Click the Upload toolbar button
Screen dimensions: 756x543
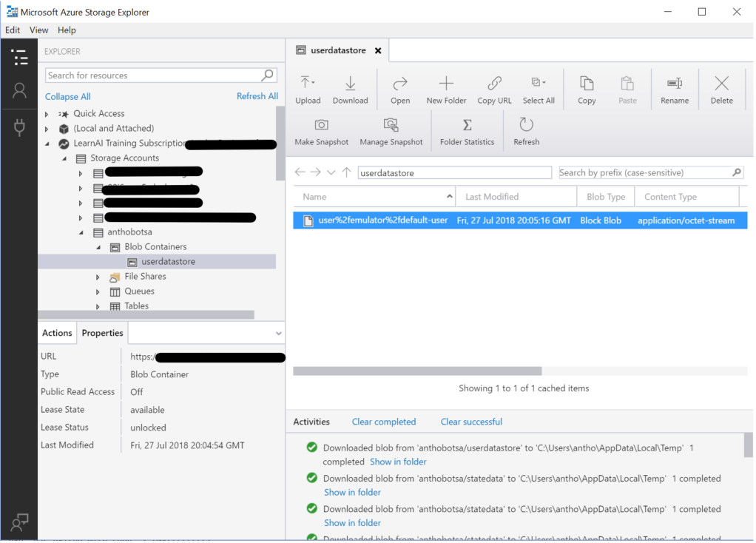(308, 90)
